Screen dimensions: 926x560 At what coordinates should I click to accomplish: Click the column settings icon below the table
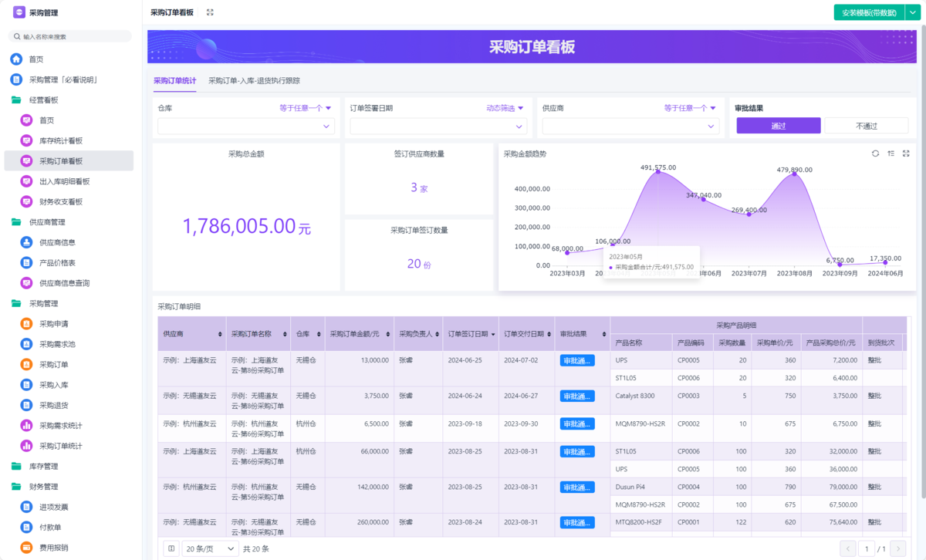[x=171, y=548]
